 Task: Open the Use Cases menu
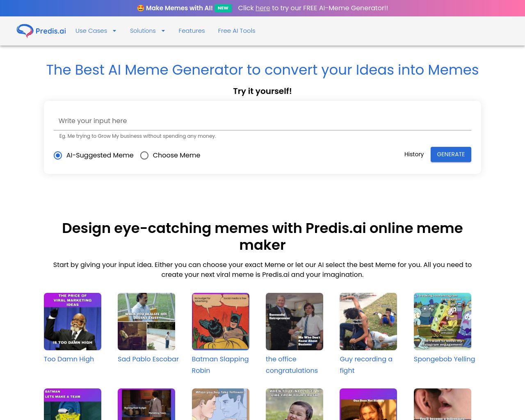pyautogui.click(x=91, y=31)
